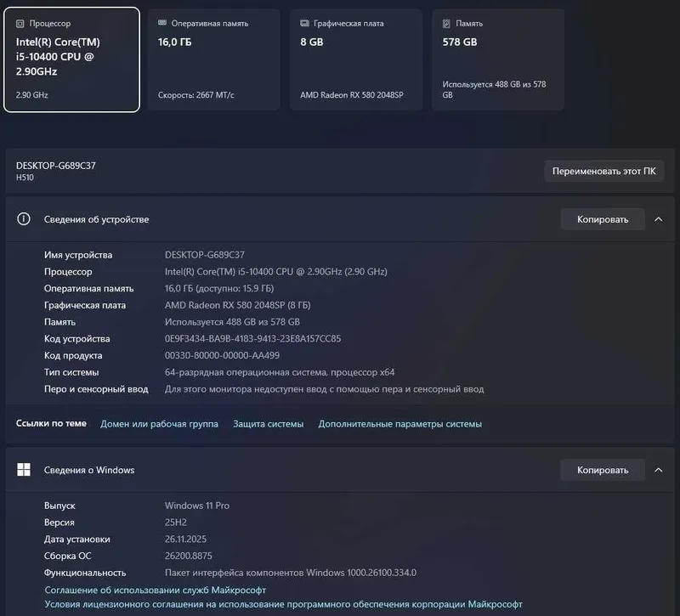Click the Дата установки label
The height and width of the screenshot is (616, 680).
76,540
